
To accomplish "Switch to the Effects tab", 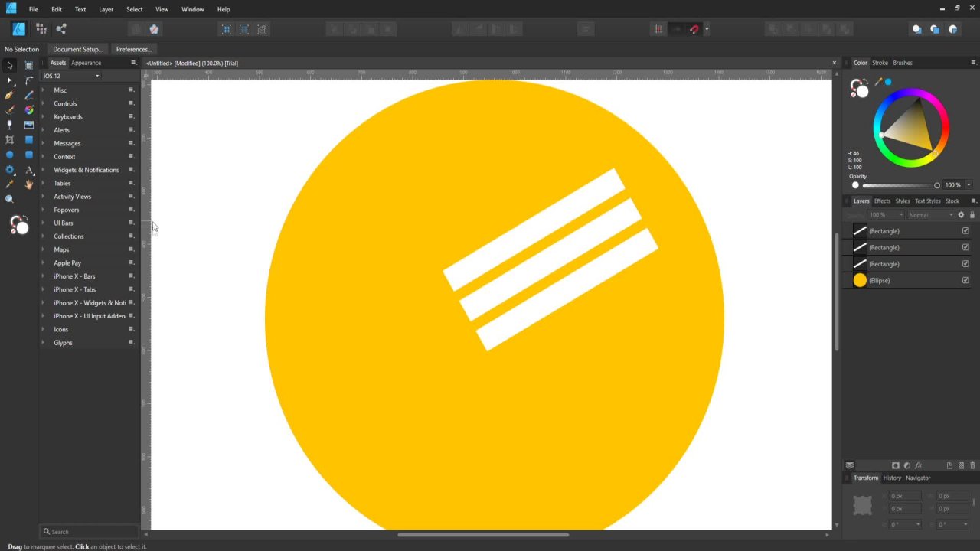I will pos(882,201).
